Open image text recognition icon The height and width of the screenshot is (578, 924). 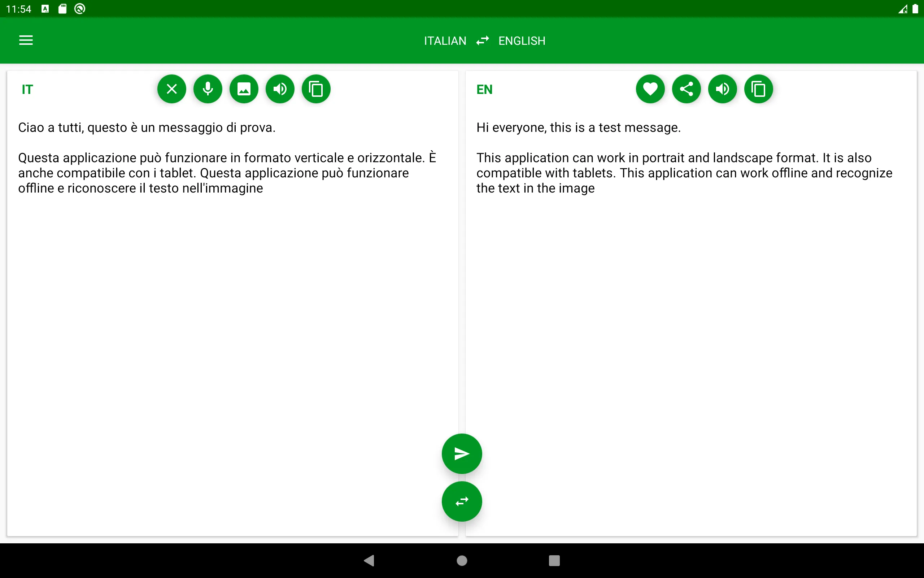tap(244, 89)
